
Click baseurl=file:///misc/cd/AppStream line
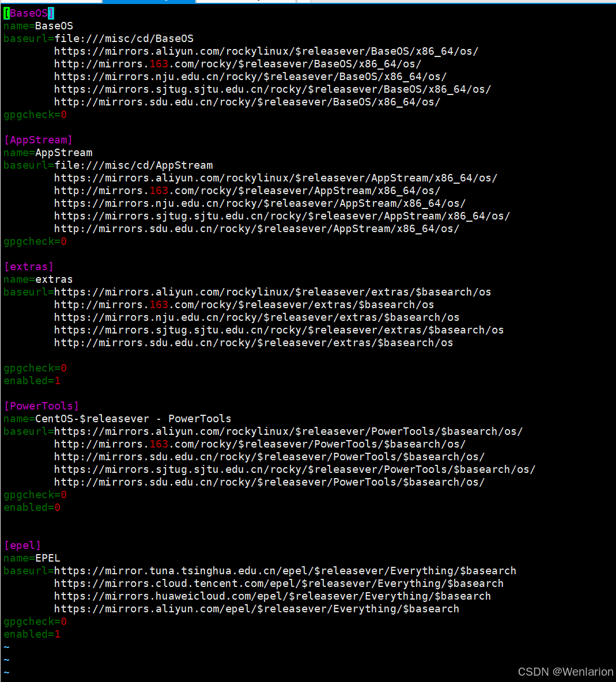[108, 165]
